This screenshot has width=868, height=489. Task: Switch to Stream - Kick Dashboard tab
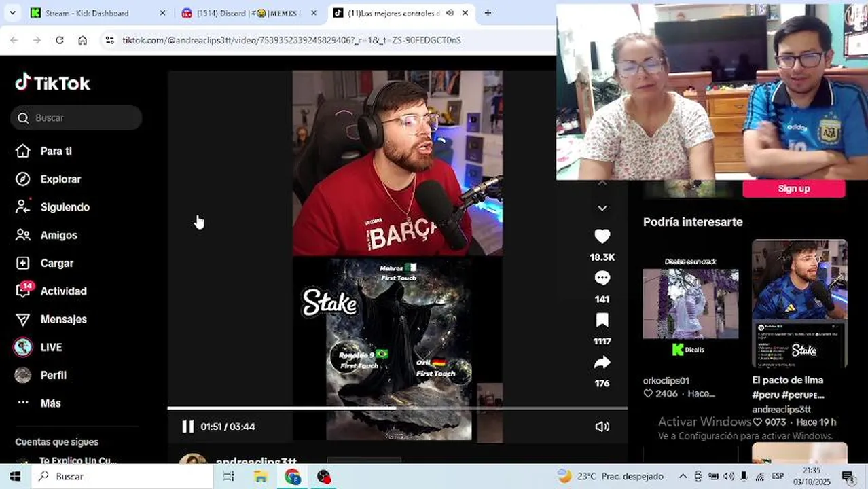click(x=87, y=13)
